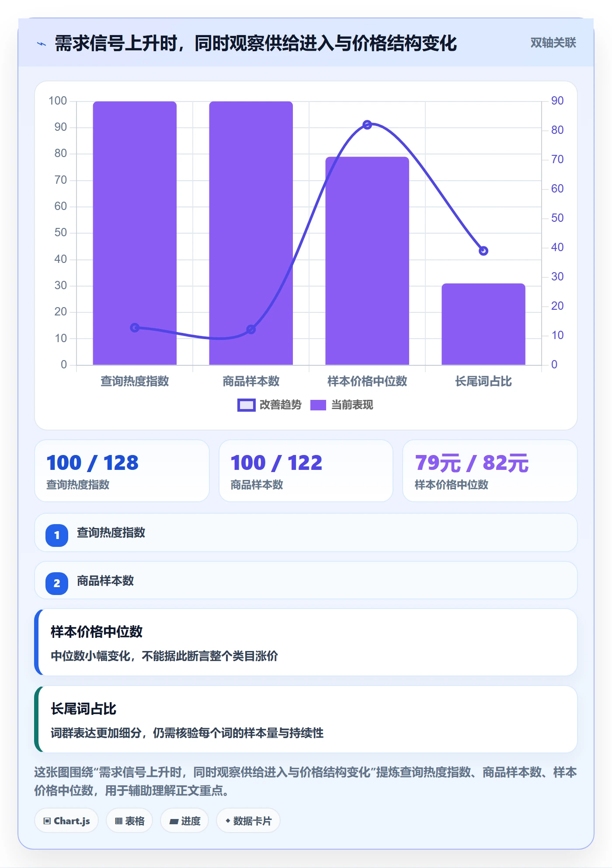Click the 表格 tag chip
Image resolution: width=612 pixels, height=868 pixels.
point(129,821)
